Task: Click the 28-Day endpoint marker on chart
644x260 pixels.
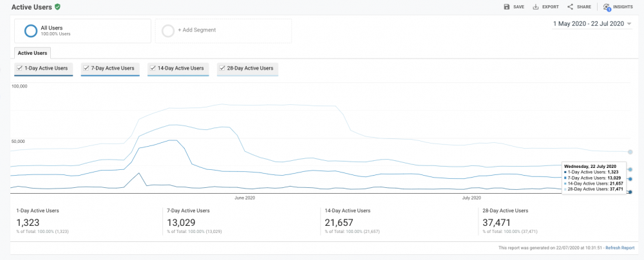Action: coord(630,152)
